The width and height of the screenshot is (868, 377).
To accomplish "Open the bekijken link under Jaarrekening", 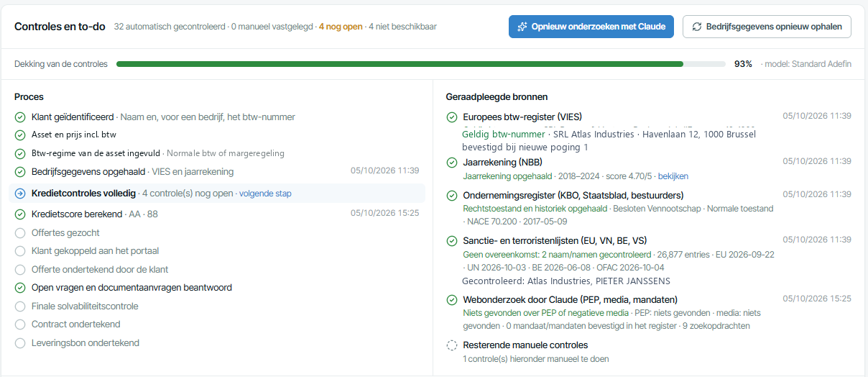I will (673, 176).
